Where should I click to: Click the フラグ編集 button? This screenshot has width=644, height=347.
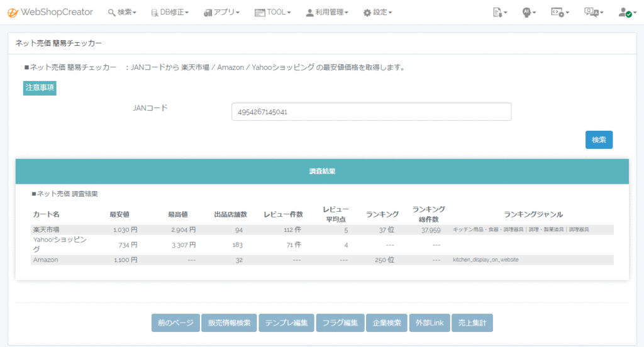(340, 322)
